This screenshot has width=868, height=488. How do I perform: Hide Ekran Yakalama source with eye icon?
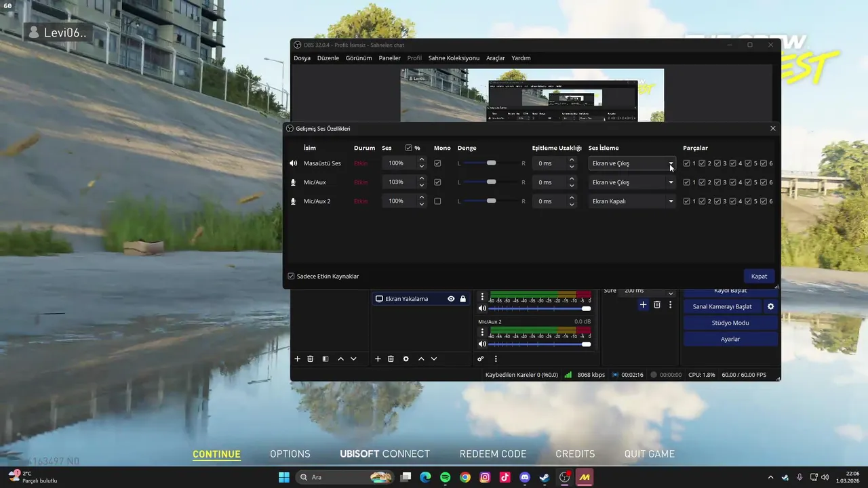(451, 299)
